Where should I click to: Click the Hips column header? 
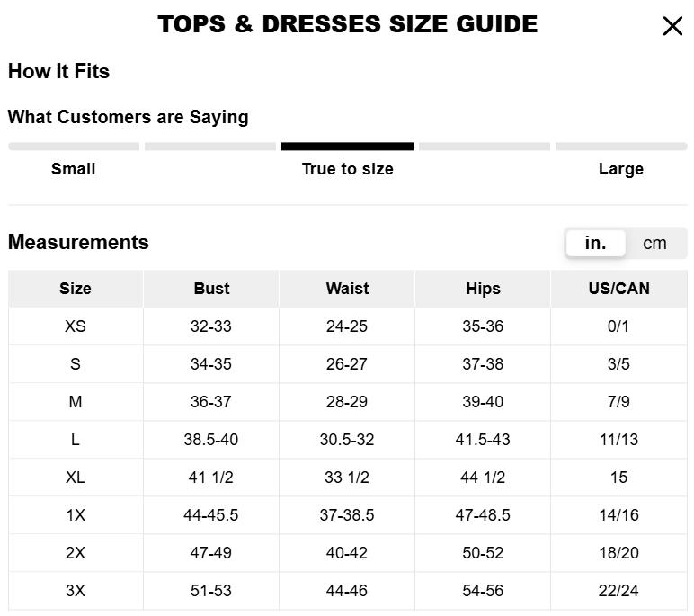point(483,289)
